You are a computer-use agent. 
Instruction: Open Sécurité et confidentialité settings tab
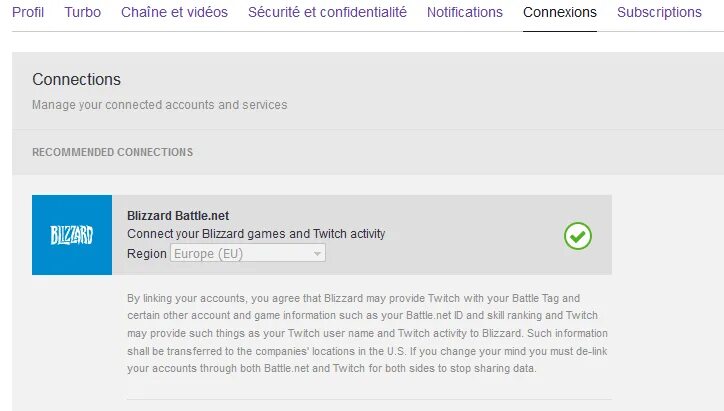pos(327,12)
